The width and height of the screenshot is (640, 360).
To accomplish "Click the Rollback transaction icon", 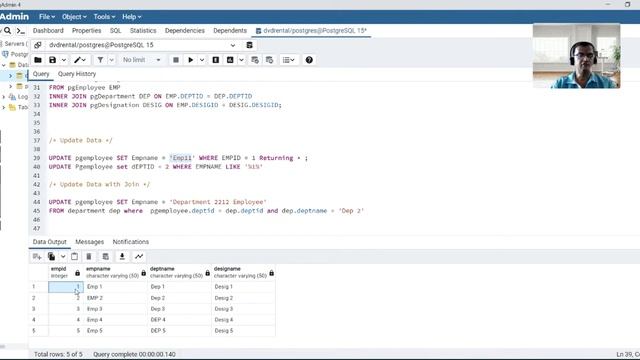I will tap(269, 60).
